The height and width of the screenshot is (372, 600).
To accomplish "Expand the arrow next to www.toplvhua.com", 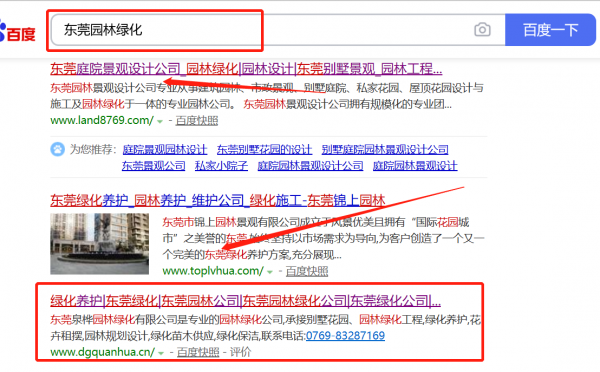I will (270, 272).
